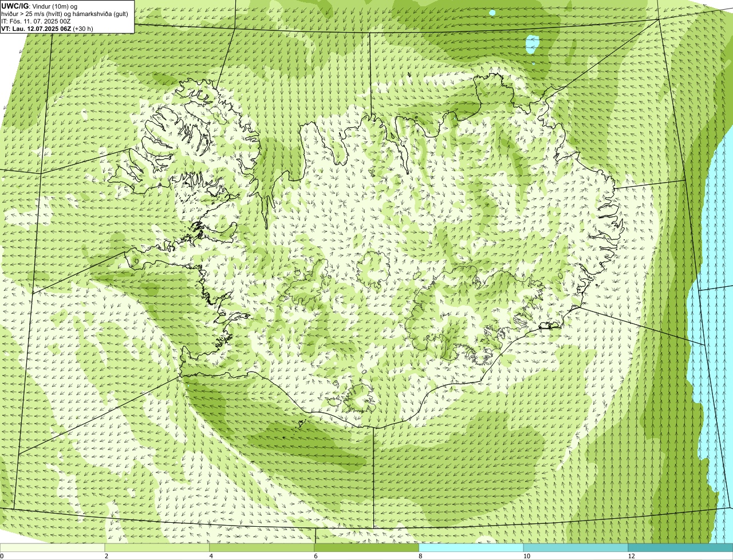
Task: Click the 0–2 m/s palest color bar segment
Action: pyautogui.click(x=53, y=548)
